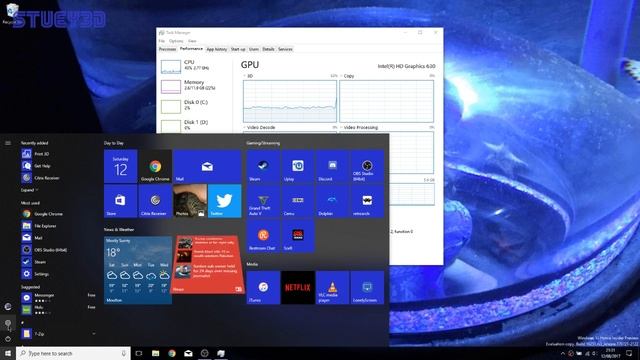Switch to the Processes tab

[167, 49]
